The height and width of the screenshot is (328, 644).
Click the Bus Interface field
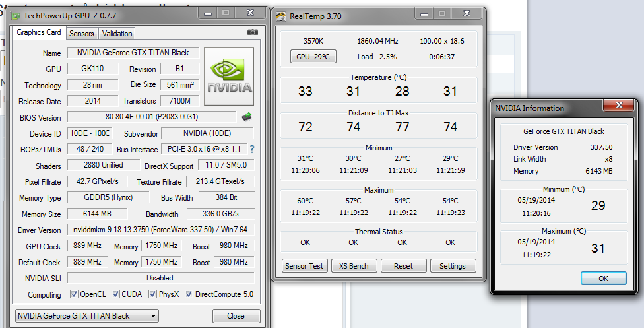205,148
